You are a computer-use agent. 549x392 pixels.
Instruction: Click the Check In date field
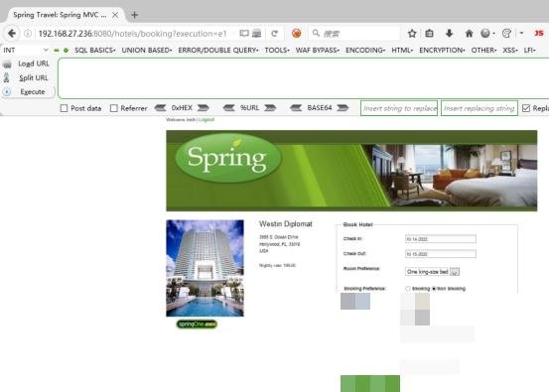click(441, 239)
